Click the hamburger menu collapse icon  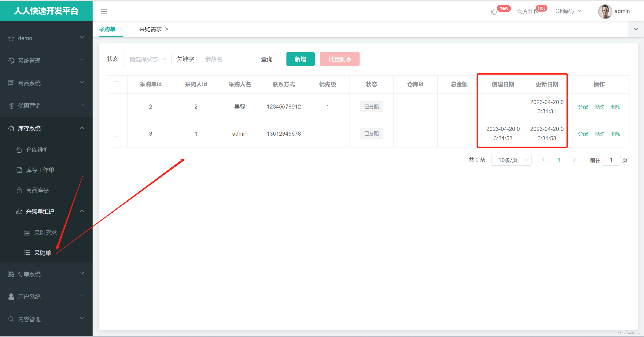click(x=104, y=11)
